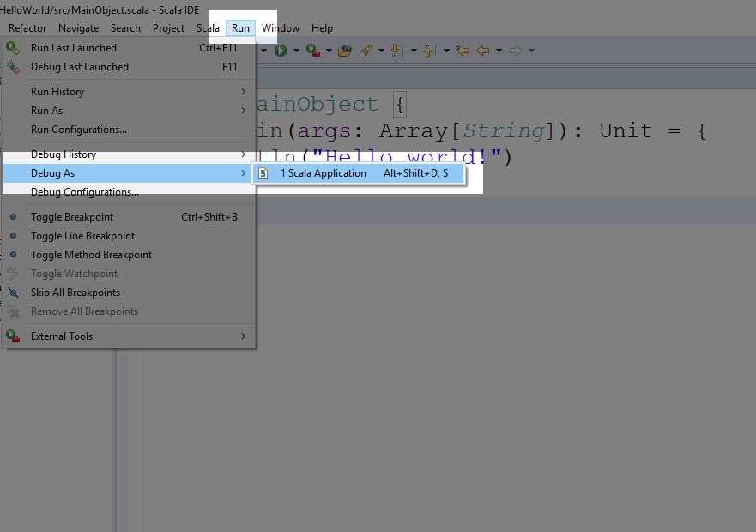Click the Run Last Launched icon in the menu
The width and height of the screenshot is (756, 532).
click(x=12, y=48)
